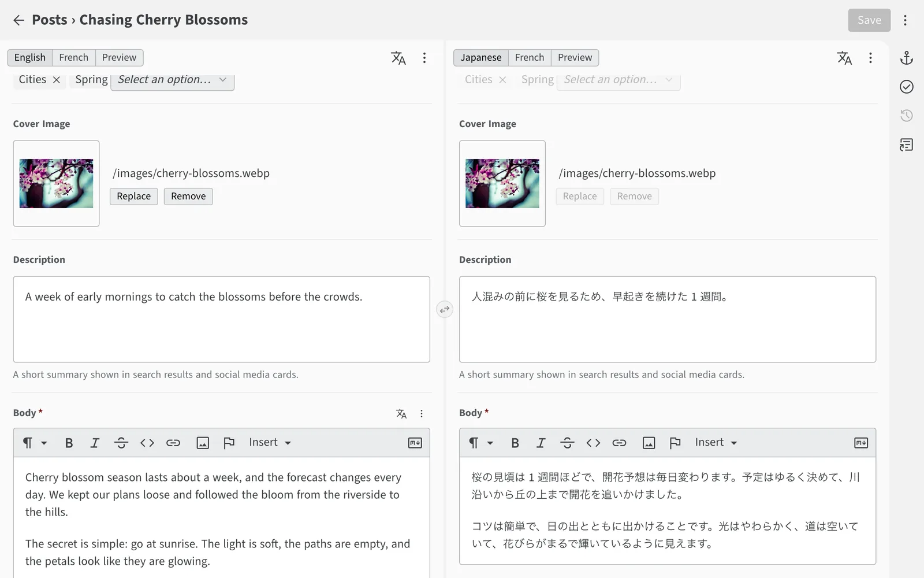Viewport: 924px width, 578px height.
Task: Open the history clock icon in the right sidebar
Action: (907, 116)
